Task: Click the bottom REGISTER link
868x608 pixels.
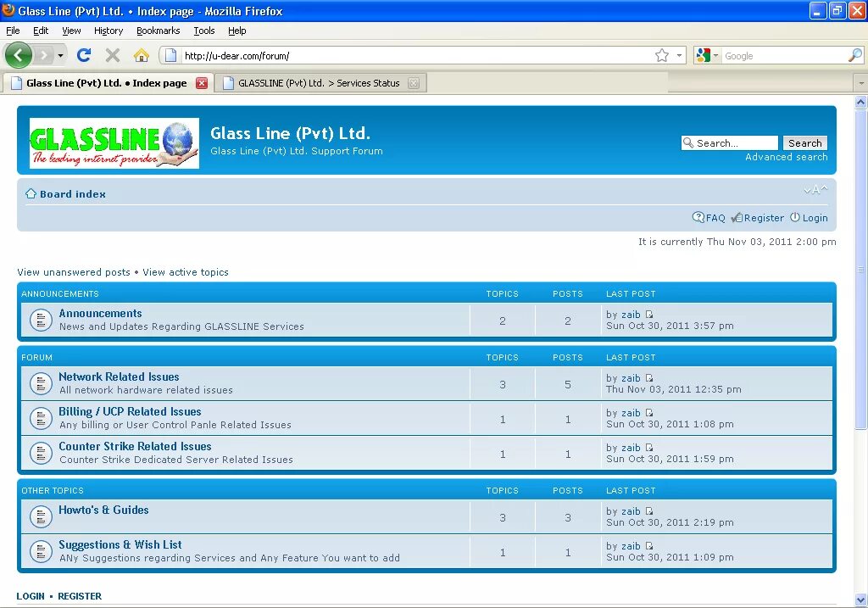Action: pyautogui.click(x=80, y=596)
